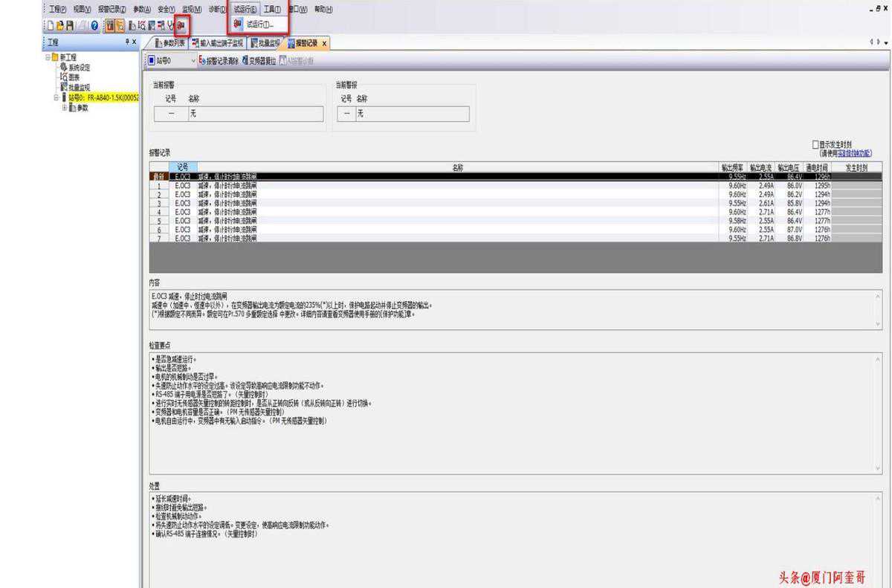892x588 pixels.
Task: Switch to 输入输出端子监视 tab
Action: 217,43
